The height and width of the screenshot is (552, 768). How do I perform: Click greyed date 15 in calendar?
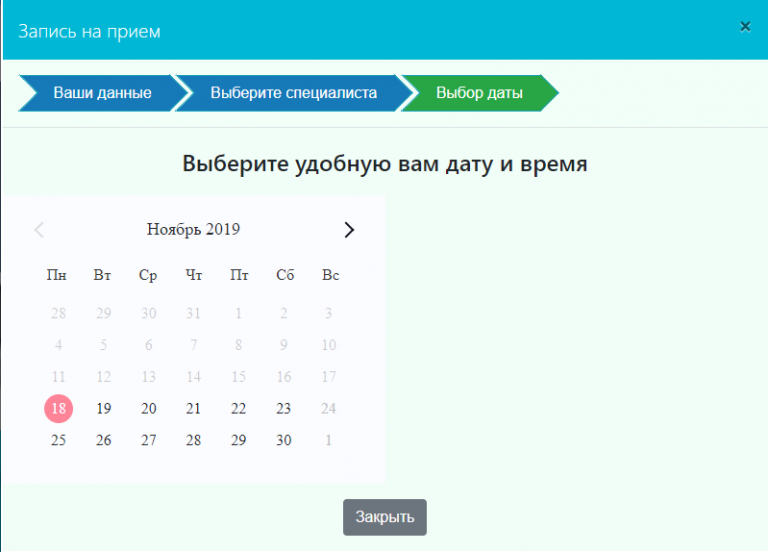[239, 377]
